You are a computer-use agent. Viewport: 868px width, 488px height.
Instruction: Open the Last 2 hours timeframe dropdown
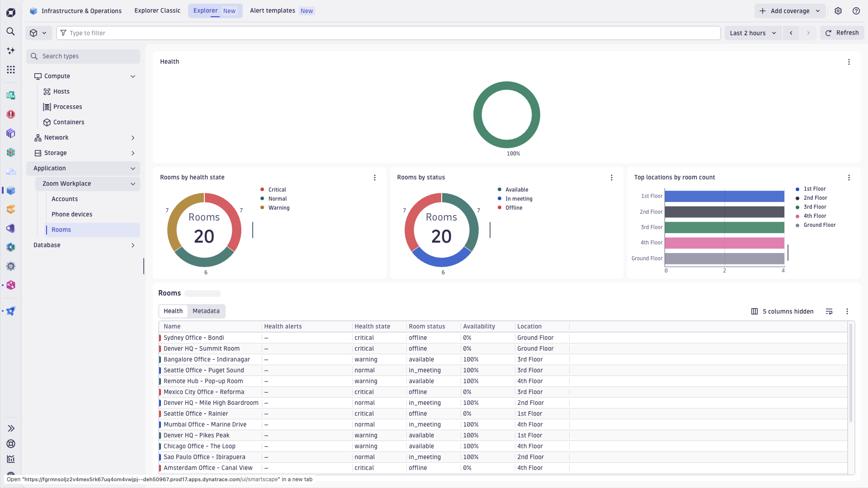tap(753, 33)
